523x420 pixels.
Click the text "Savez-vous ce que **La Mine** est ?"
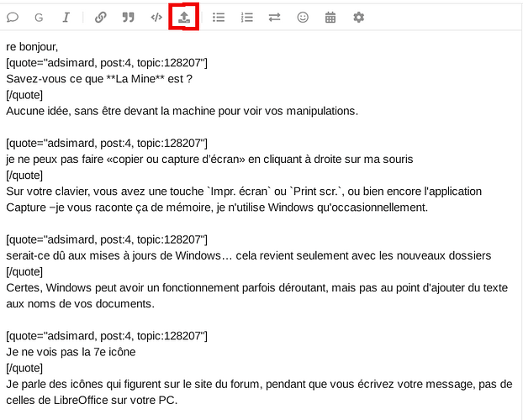[99, 79]
